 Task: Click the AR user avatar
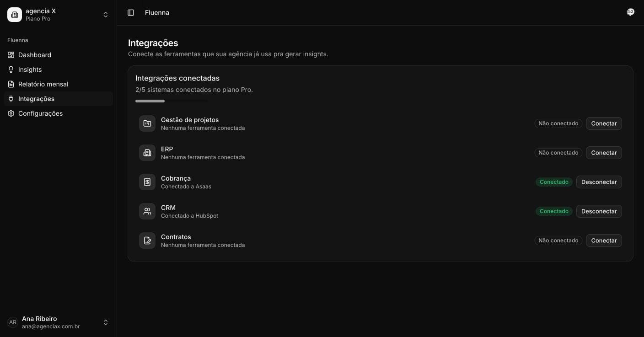tap(13, 322)
